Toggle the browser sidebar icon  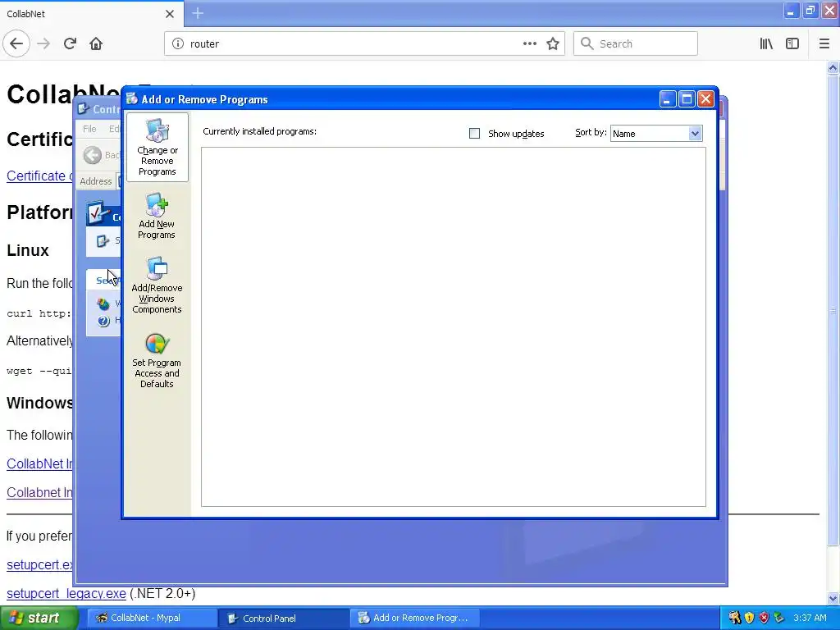[x=792, y=43]
